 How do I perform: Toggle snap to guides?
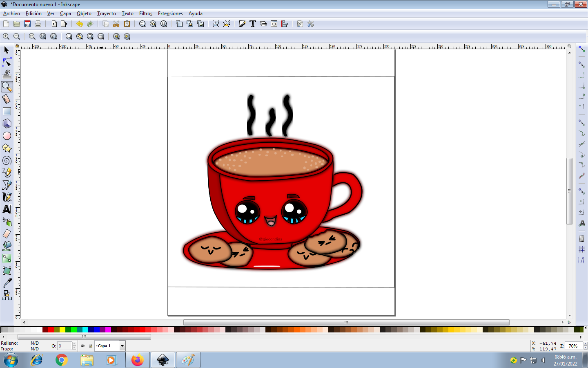582,260
